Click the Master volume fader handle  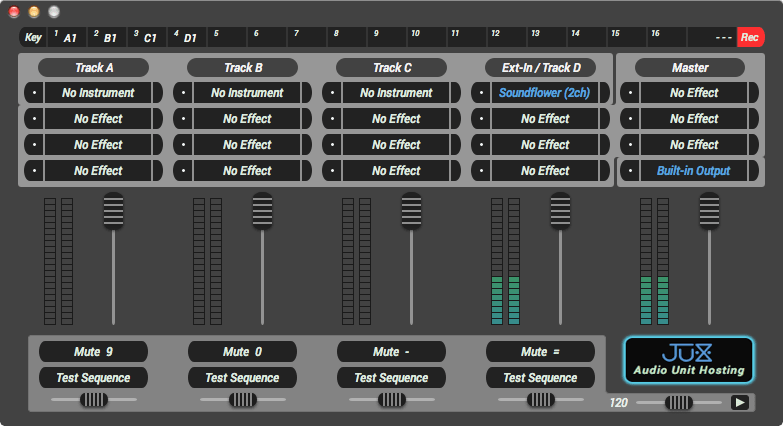tap(709, 211)
